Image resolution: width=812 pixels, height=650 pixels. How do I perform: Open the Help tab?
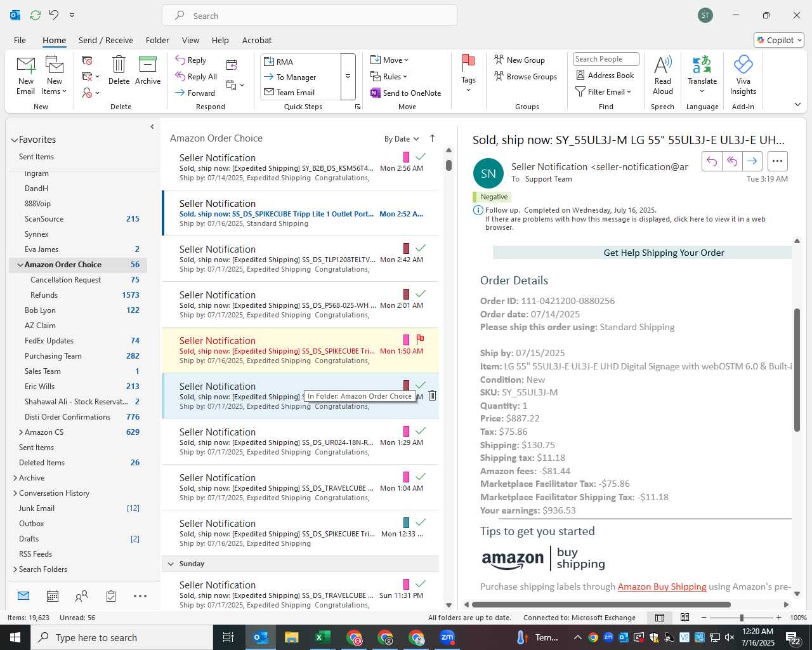pyautogui.click(x=220, y=40)
